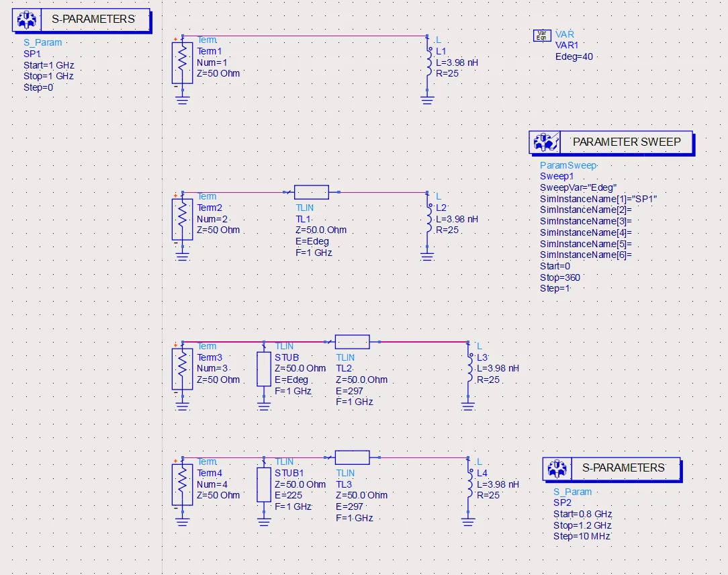Click the Step=1 sweep parameter

[x=555, y=288]
